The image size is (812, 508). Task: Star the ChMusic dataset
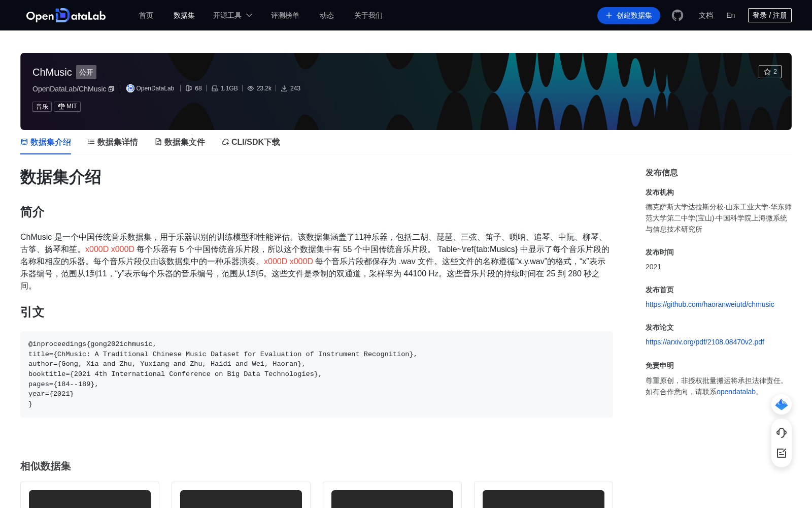[770, 72]
